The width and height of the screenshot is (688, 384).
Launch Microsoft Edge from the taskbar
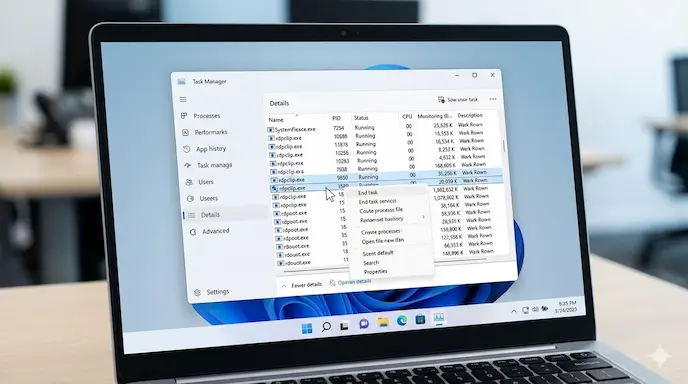point(401,321)
